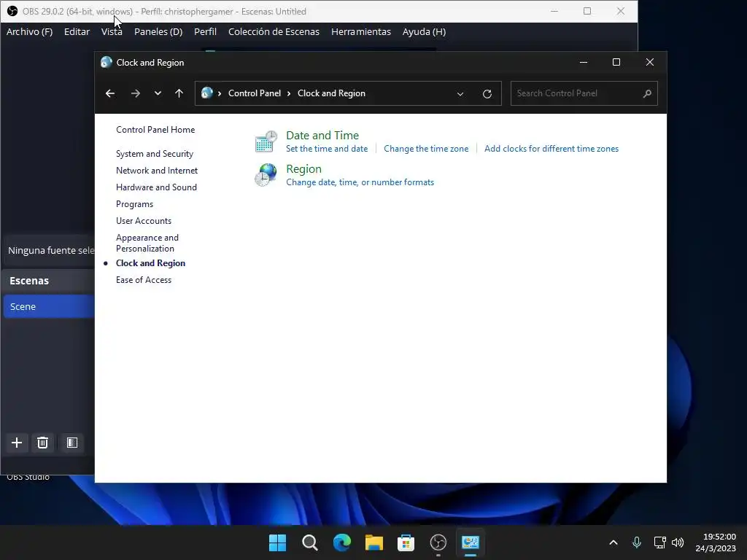Go to Control Panel Home
The image size is (747, 560).
click(155, 130)
